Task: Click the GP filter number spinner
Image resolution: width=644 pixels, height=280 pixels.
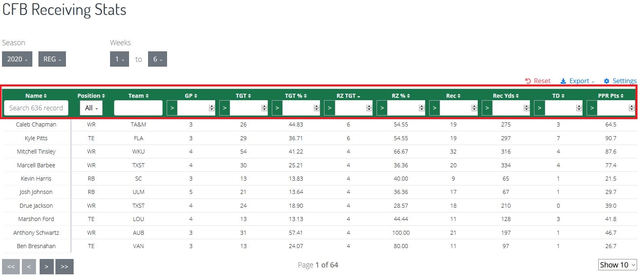Action: pos(212,108)
